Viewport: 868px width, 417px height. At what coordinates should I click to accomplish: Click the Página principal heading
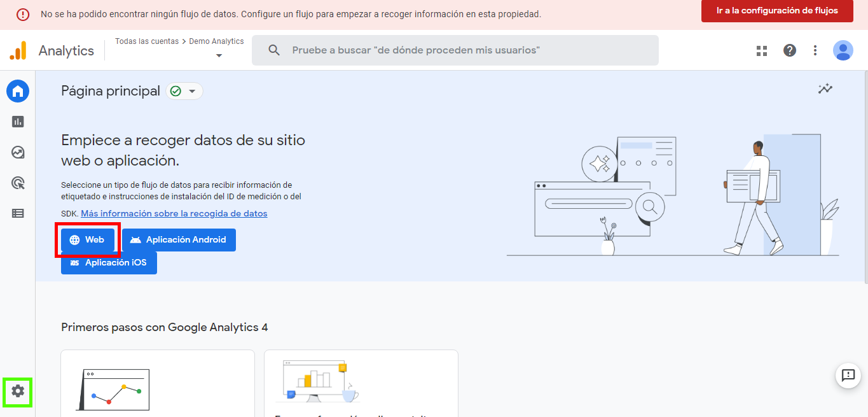pyautogui.click(x=111, y=91)
